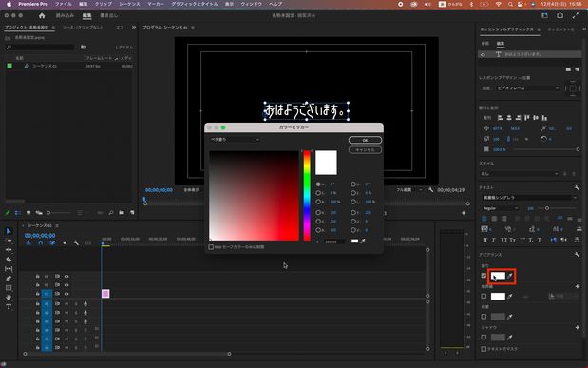The width and height of the screenshot is (588, 368).
Task: Open project panel New Bin folder icon
Action: [122, 213]
